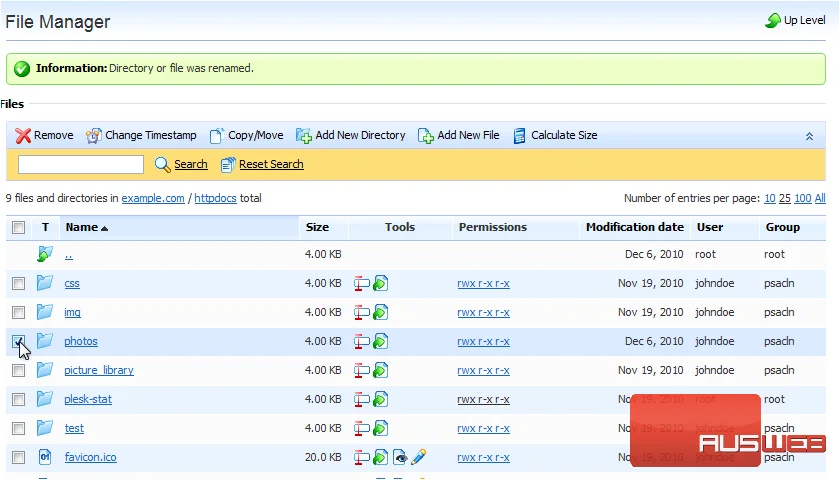Open the photos directory link

[x=81, y=341]
